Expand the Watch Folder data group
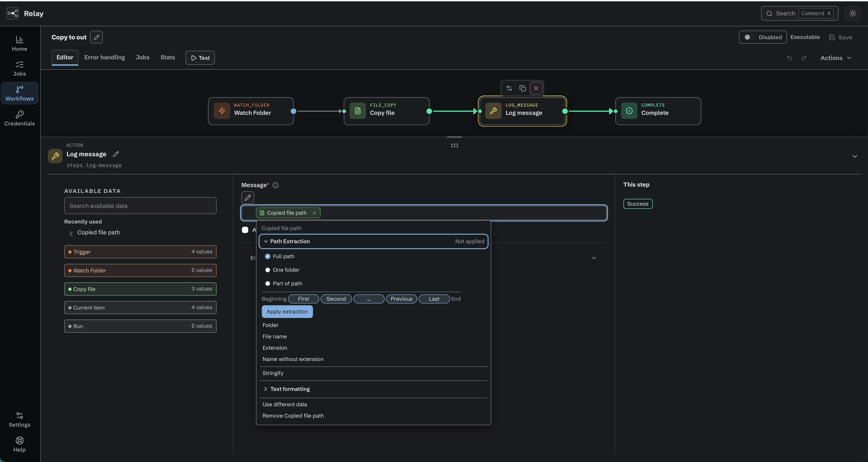This screenshot has height=462, width=868. point(140,270)
